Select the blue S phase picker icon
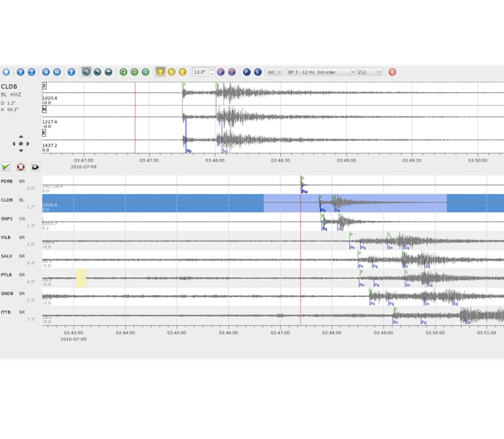The width and height of the screenshot is (504, 439). [x=257, y=72]
